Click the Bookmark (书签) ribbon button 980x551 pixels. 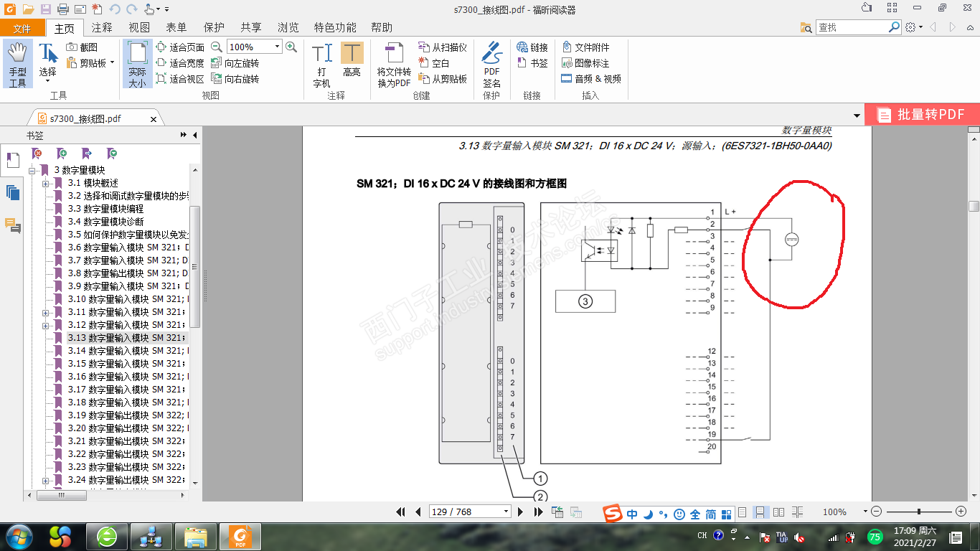coord(532,63)
